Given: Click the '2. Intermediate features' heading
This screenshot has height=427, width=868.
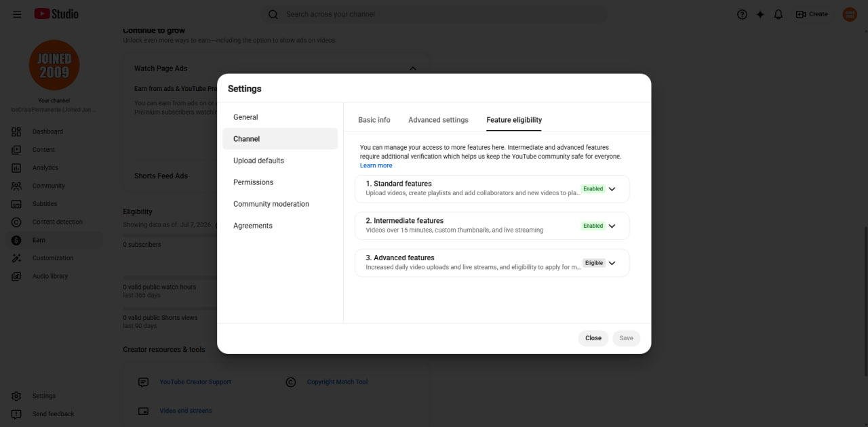Looking at the screenshot, I should [405, 221].
